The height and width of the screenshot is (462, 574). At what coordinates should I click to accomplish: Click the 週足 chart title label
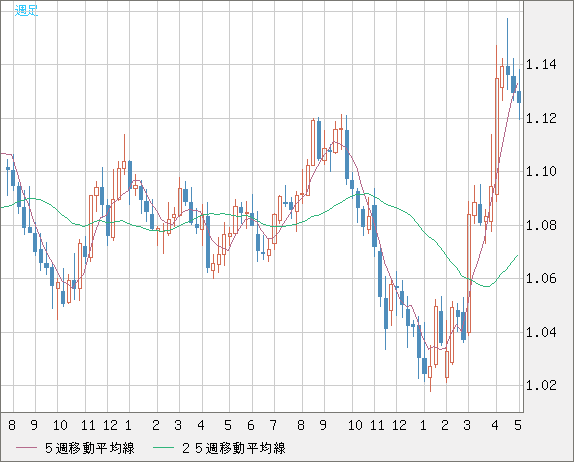[26, 10]
